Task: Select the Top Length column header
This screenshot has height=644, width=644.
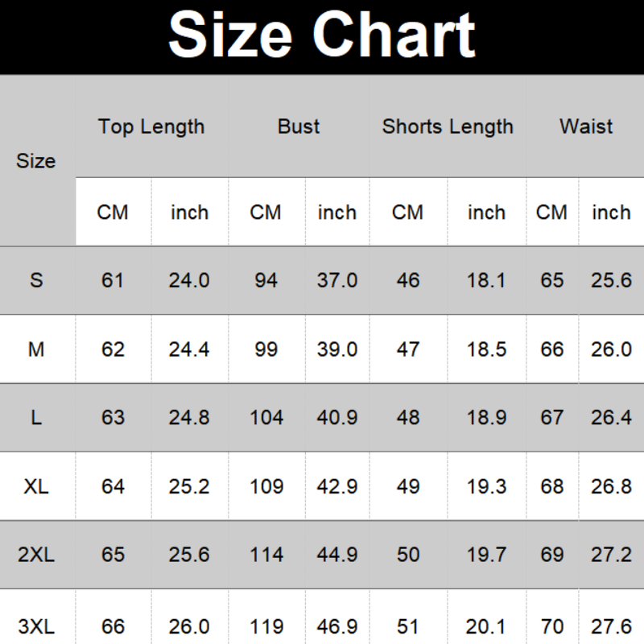Action: 151,126
